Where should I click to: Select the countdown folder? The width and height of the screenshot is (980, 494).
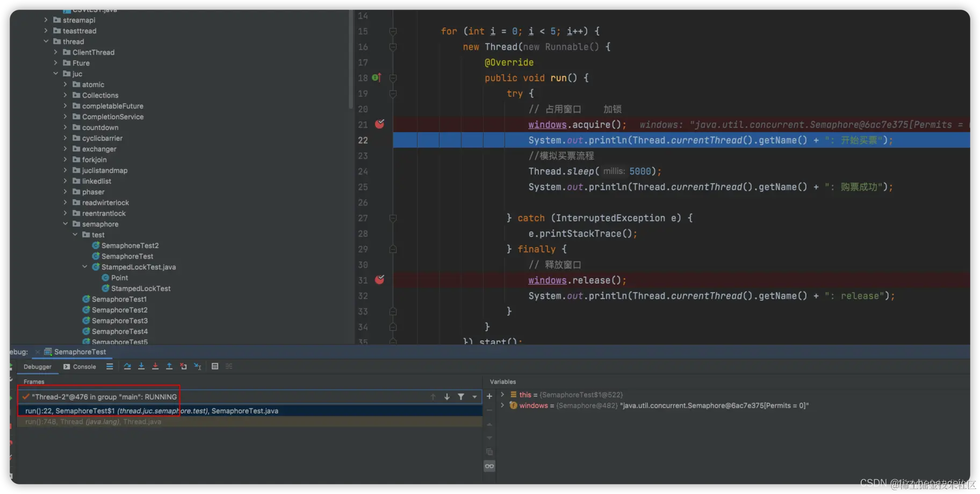point(100,127)
